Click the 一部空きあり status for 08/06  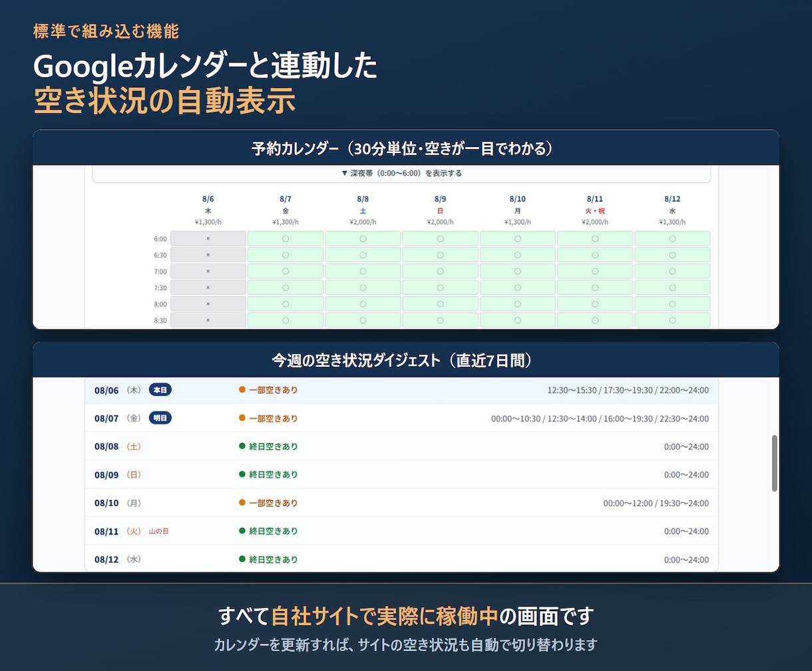[x=268, y=390]
